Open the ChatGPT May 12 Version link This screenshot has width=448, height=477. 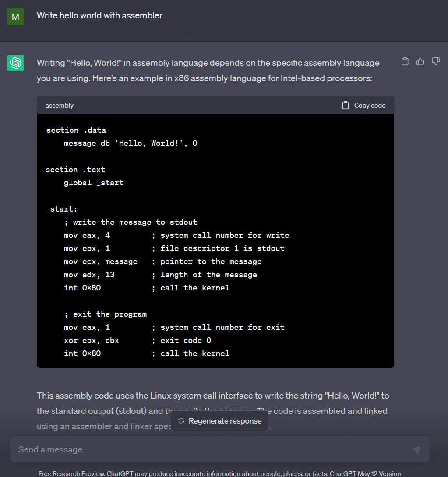(365, 473)
